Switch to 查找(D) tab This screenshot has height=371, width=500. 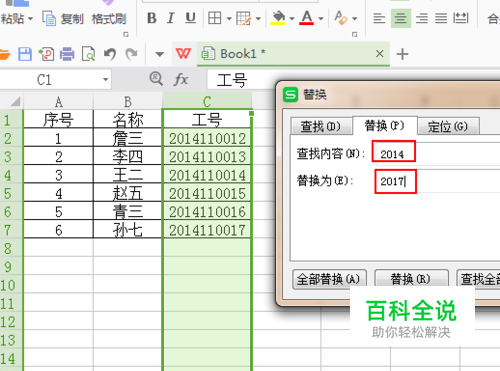321,126
